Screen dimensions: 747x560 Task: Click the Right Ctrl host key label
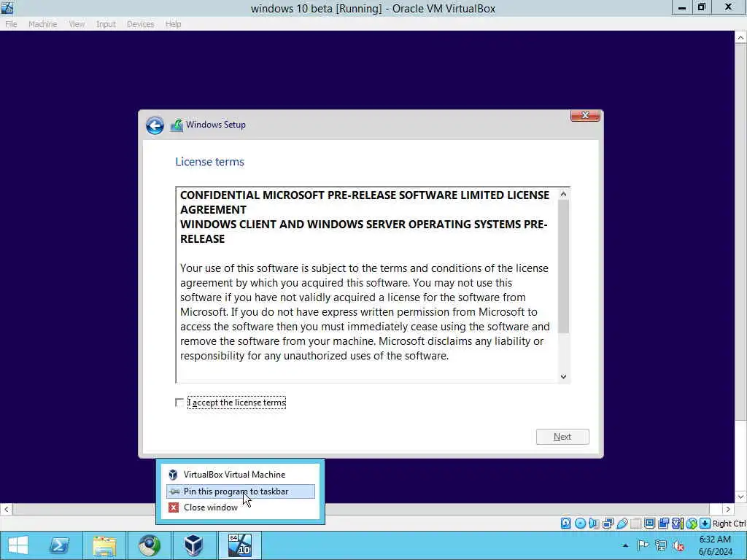(729, 524)
